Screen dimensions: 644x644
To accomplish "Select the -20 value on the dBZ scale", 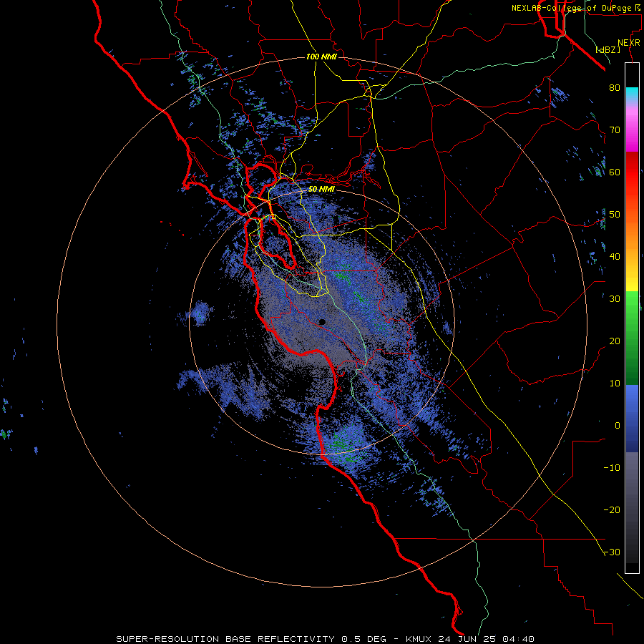I will (x=612, y=510).
